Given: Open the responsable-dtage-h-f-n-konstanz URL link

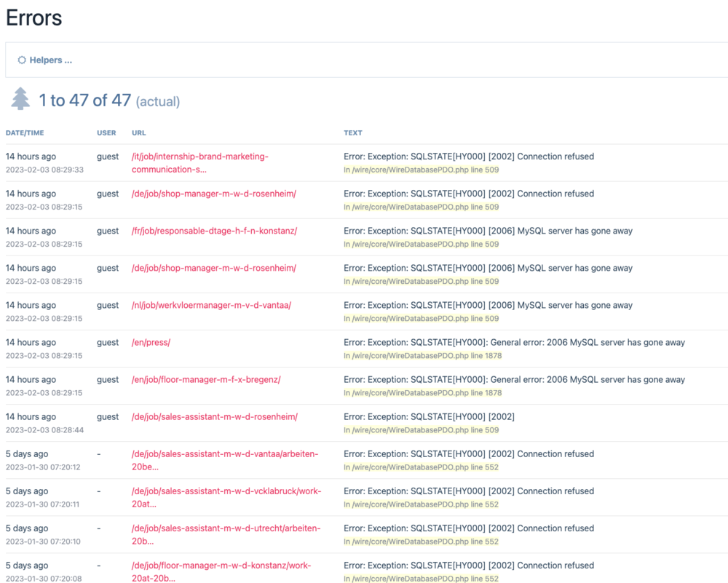Looking at the screenshot, I should [x=214, y=231].
